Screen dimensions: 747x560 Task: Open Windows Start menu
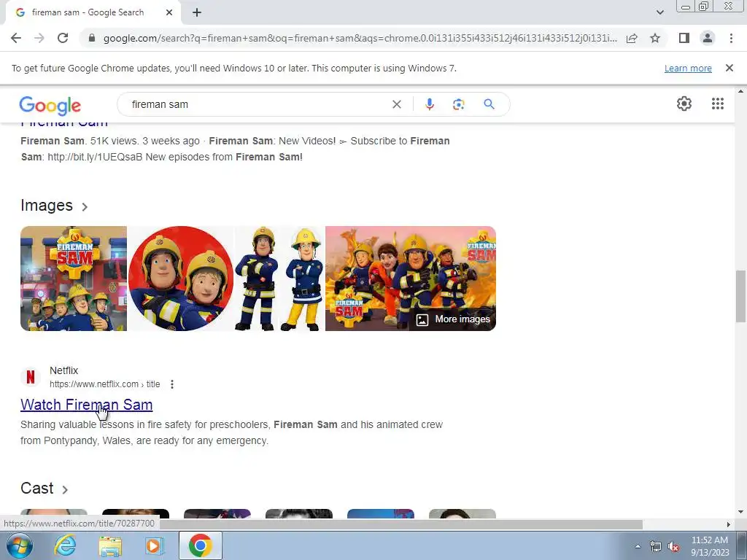tap(19, 545)
